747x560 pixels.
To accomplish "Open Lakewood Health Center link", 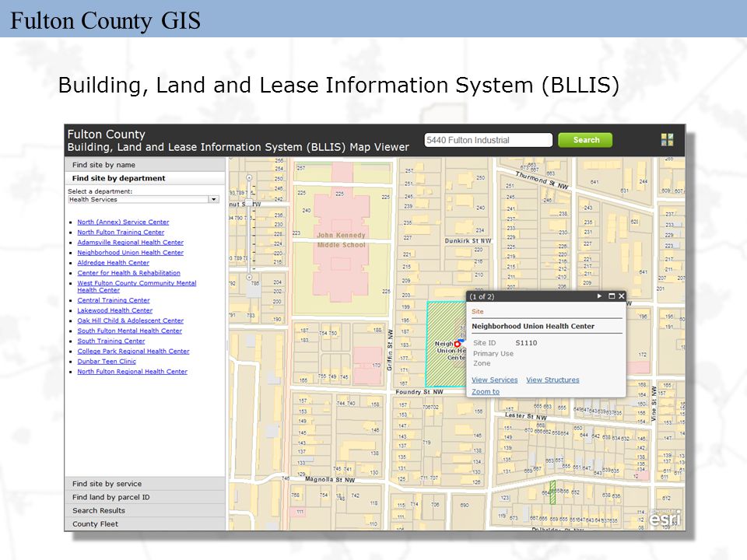I will click(x=115, y=310).
